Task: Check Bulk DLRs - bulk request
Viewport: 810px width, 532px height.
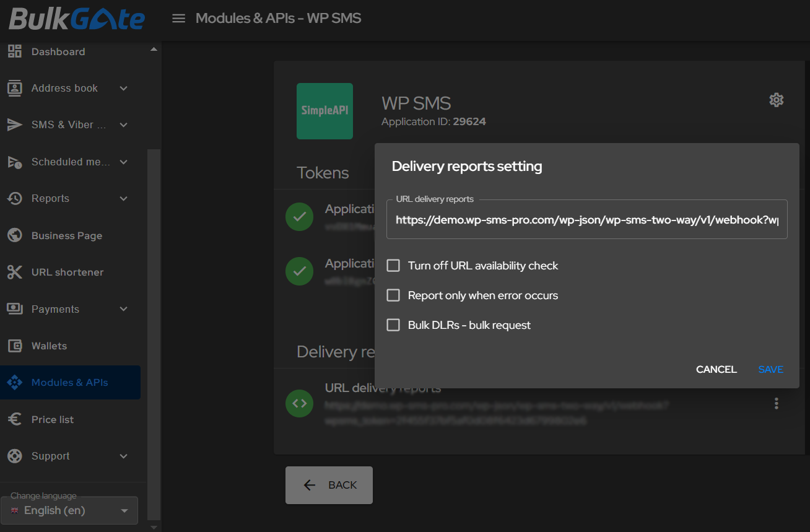Action: pyautogui.click(x=393, y=325)
